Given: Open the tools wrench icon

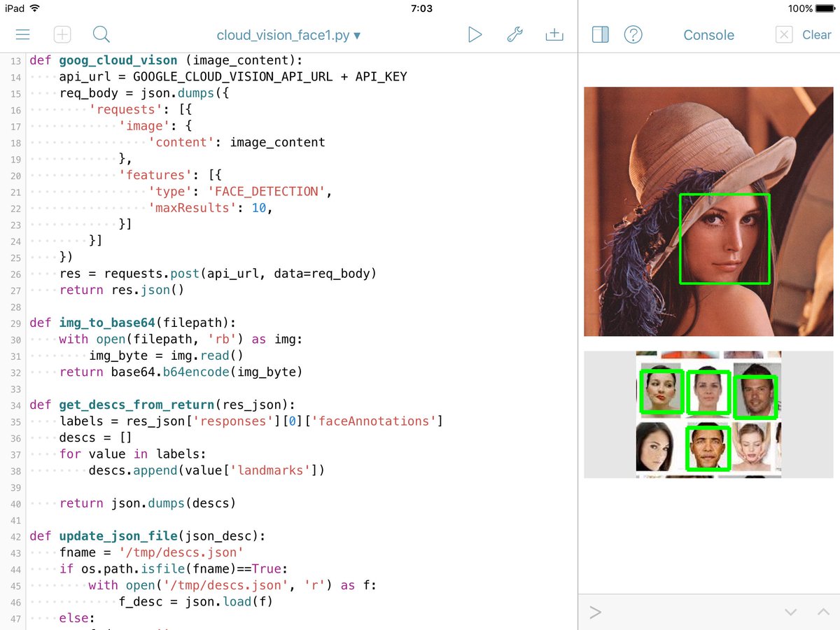Looking at the screenshot, I should coord(514,34).
